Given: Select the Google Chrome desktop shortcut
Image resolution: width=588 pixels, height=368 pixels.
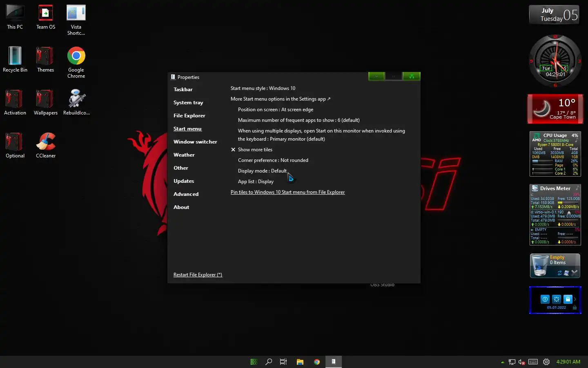Looking at the screenshot, I should (x=76, y=63).
